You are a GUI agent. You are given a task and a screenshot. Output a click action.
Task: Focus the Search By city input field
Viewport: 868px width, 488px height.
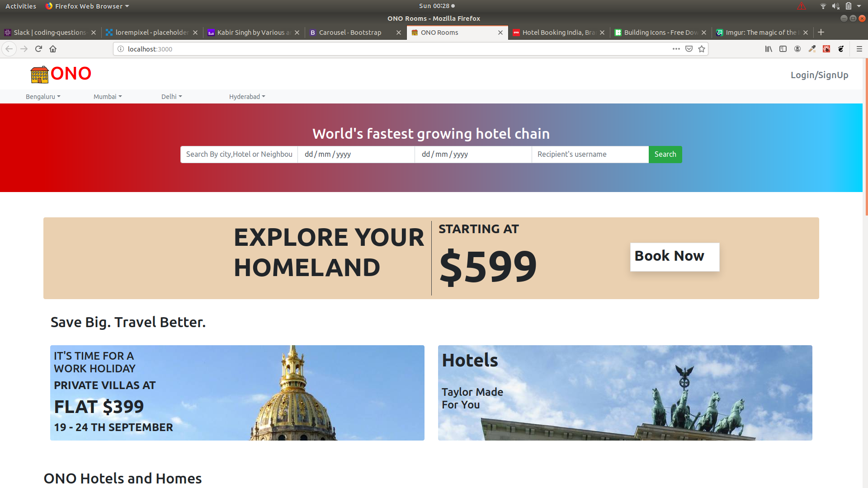(x=239, y=155)
